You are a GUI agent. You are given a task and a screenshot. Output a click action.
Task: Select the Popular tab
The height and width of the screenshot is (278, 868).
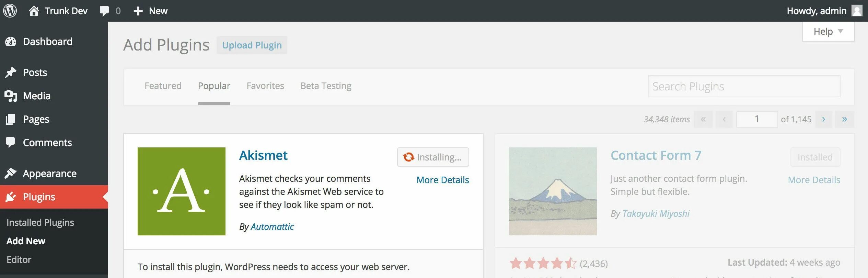click(214, 86)
